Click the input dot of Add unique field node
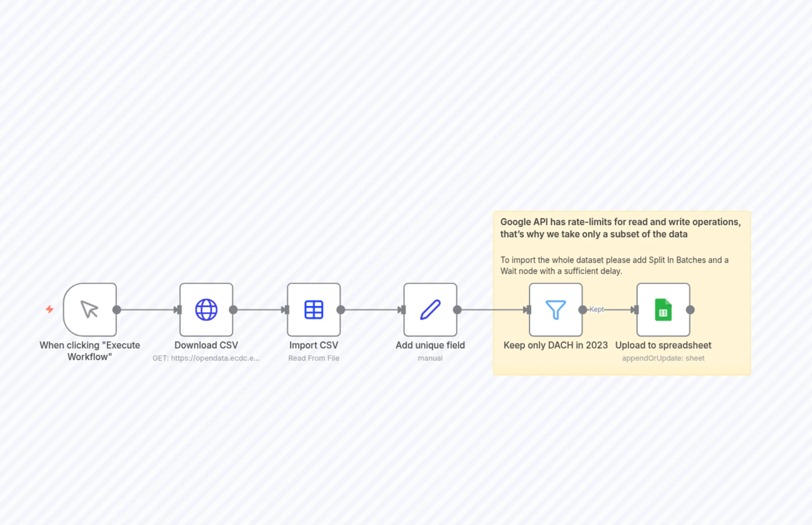This screenshot has width=812, height=525. pos(403,309)
